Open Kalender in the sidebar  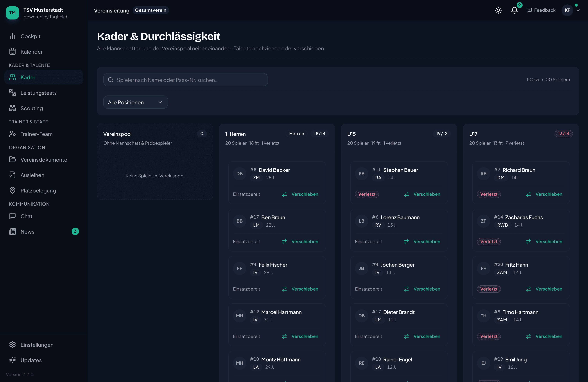pyautogui.click(x=44, y=52)
